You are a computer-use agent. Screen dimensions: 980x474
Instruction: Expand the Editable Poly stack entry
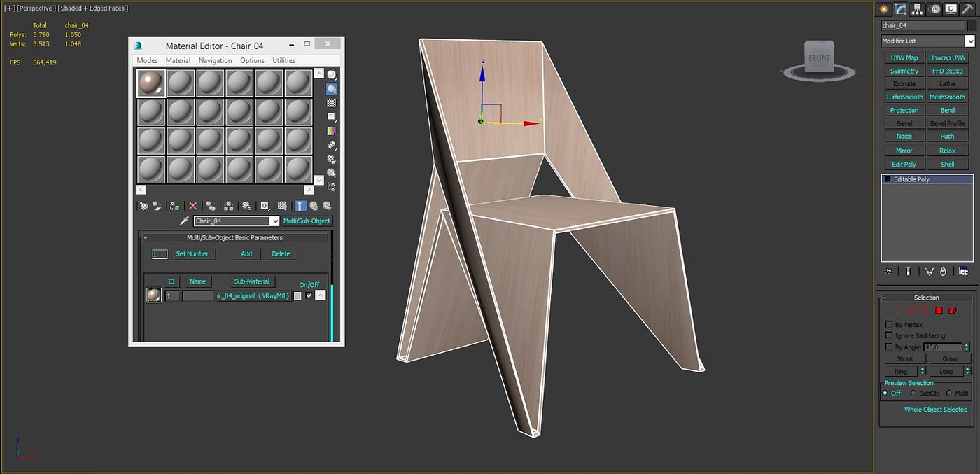tap(888, 180)
